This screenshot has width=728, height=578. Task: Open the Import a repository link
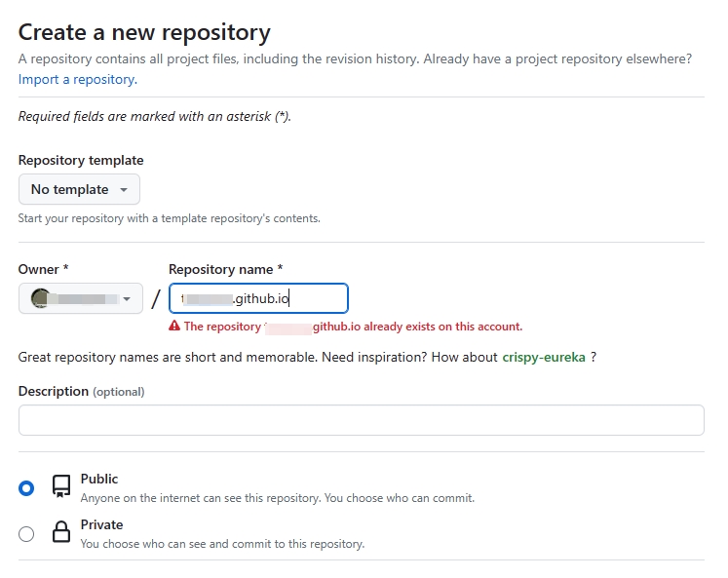coord(78,79)
